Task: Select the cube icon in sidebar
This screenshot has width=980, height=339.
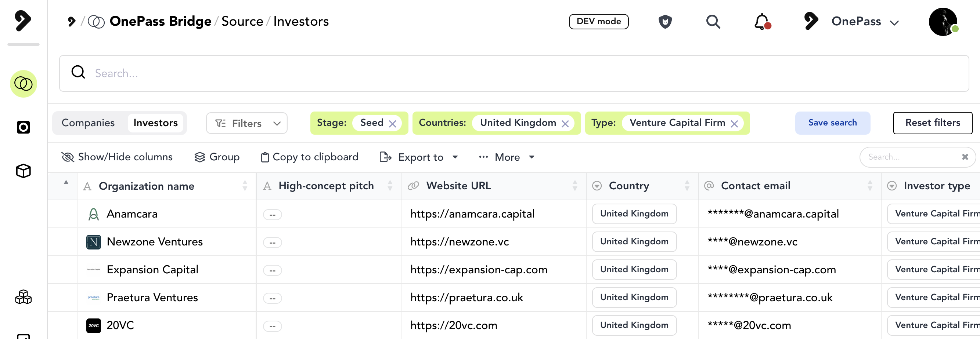Action: pyautogui.click(x=23, y=171)
